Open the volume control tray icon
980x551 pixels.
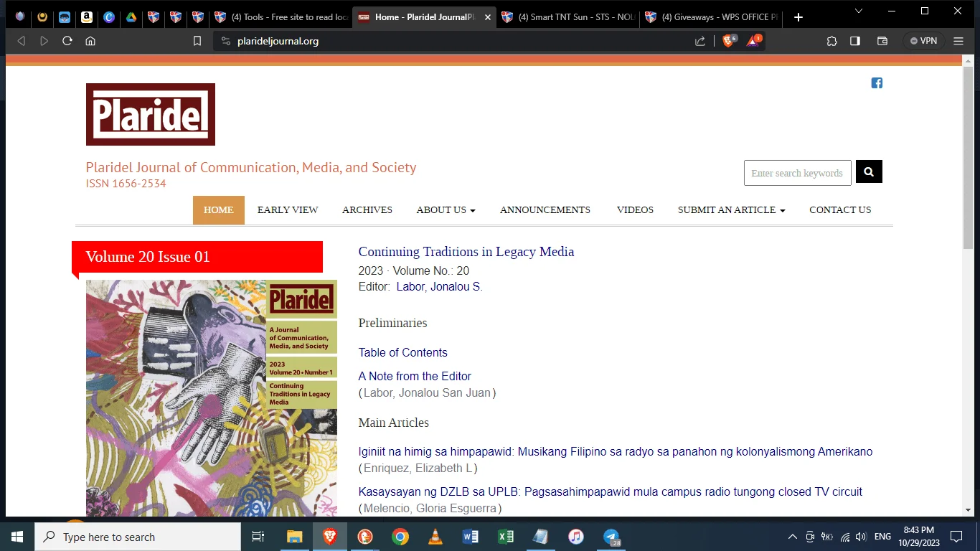click(x=861, y=537)
